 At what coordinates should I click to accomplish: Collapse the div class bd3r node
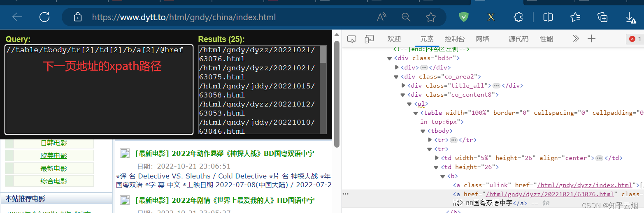390,58
